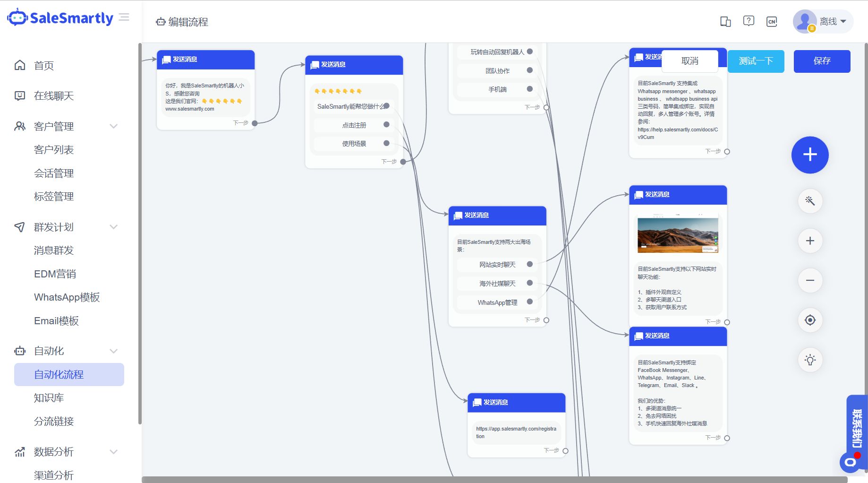868x483 pixels.
Task: Zoom in with the plus icon
Action: [810, 241]
